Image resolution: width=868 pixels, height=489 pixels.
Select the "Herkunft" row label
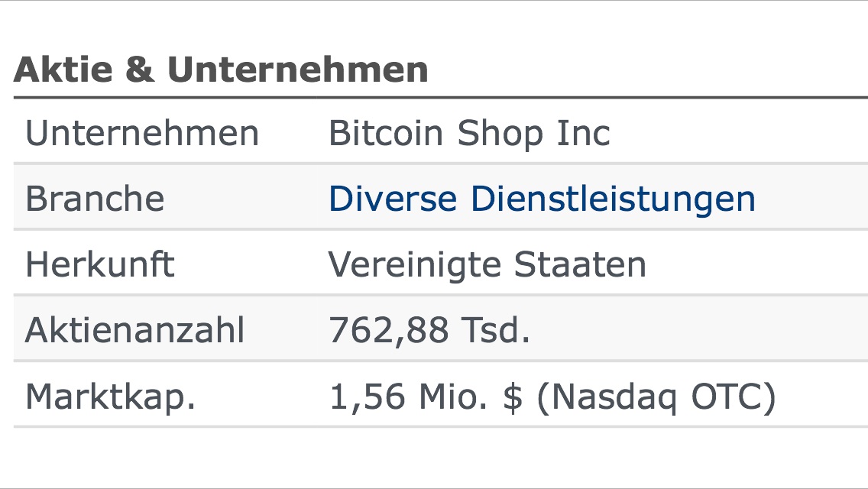pos(100,265)
